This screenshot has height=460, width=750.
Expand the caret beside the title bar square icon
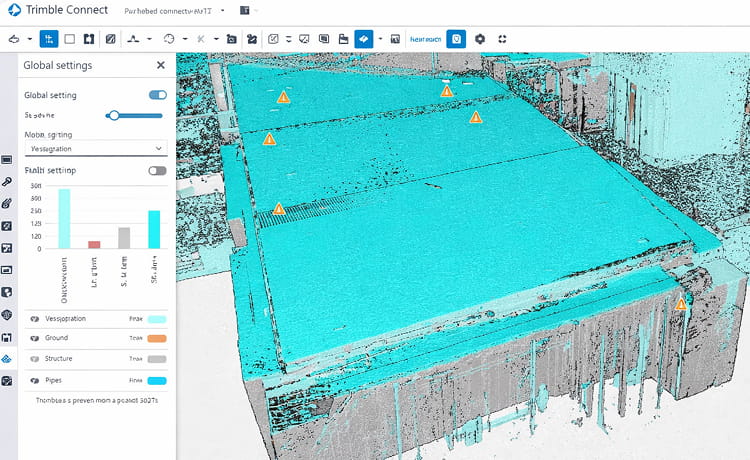257,11
